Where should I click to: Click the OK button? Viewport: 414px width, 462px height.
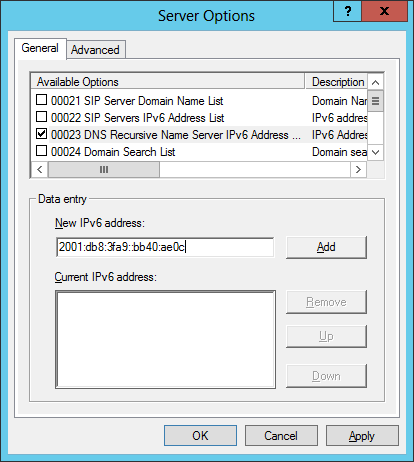click(x=200, y=435)
